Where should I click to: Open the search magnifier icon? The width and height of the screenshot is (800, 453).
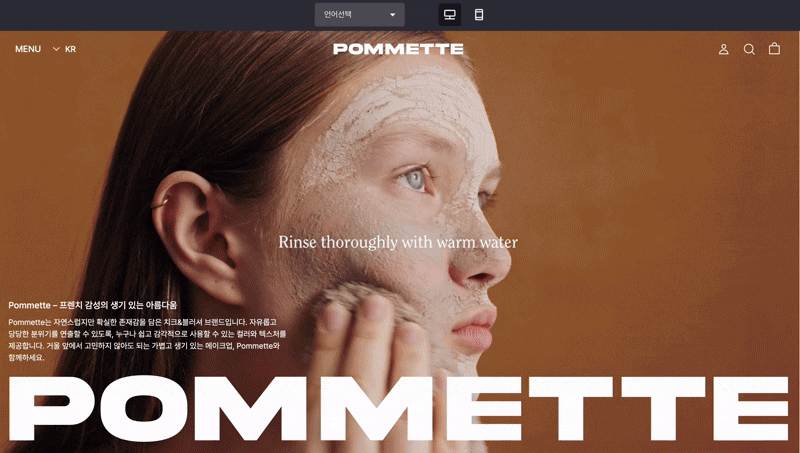[x=749, y=49]
